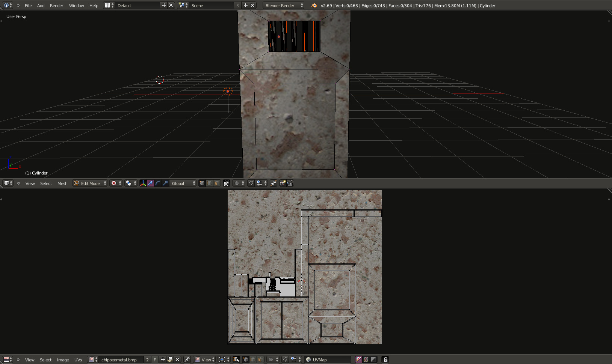Add a new scene next to Scene field
The height and width of the screenshot is (364, 612).
pyautogui.click(x=245, y=5)
